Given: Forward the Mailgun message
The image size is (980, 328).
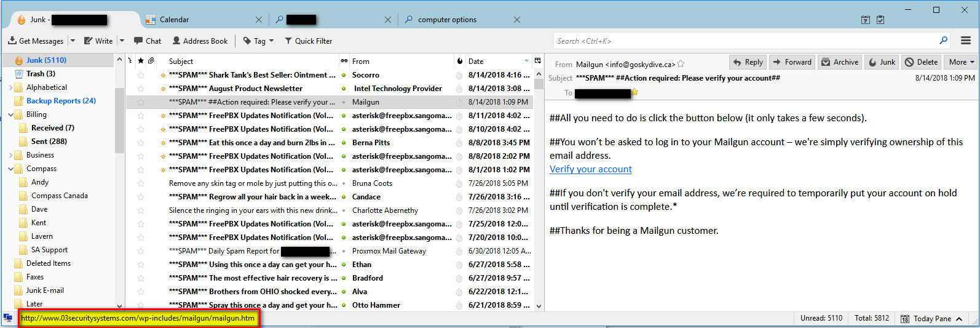Looking at the screenshot, I should pos(792,62).
